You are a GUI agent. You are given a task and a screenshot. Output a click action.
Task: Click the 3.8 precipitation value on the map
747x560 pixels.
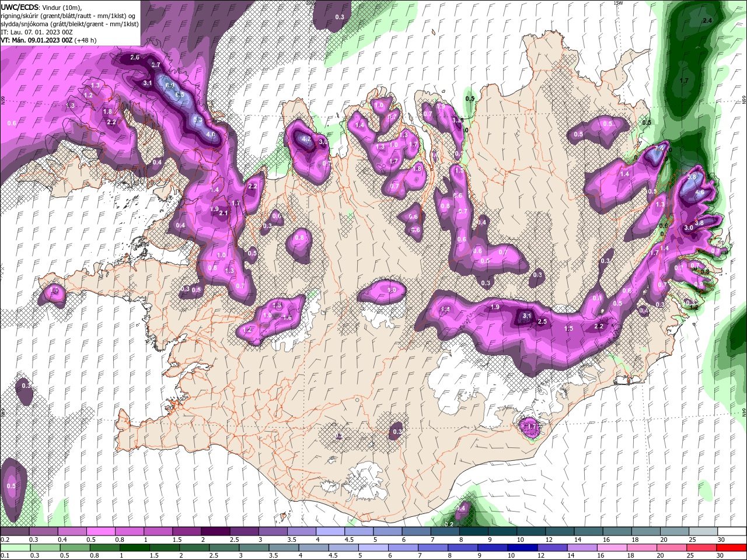click(x=699, y=223)
